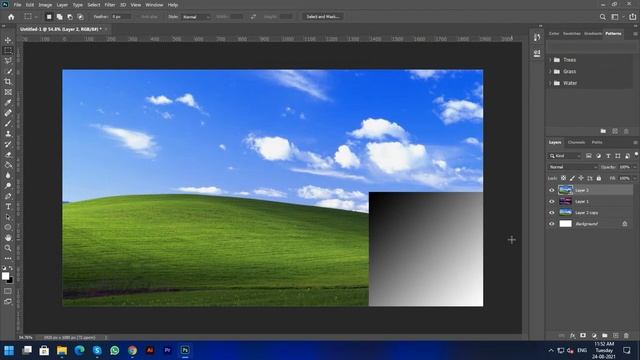Expand the Trees pattern folder
Image resolution: width=640 pixels, height=360 pixels.
pyautogui.click(x=550, y=60)
